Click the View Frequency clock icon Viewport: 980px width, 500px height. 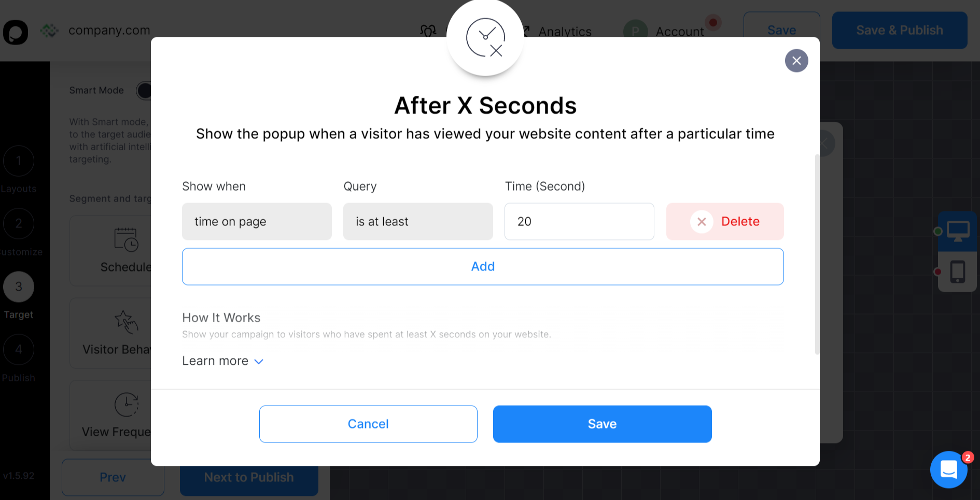(x=126, y=404)
